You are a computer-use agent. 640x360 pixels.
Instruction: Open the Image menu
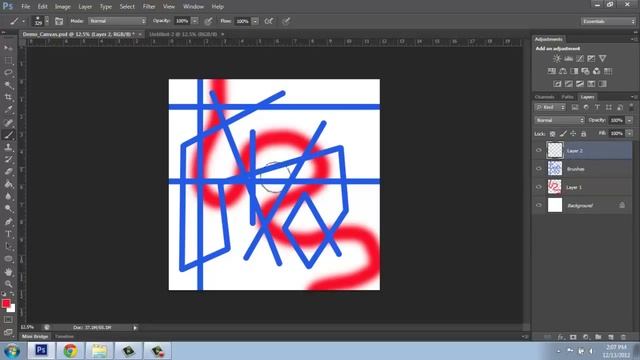click(62, 7)
